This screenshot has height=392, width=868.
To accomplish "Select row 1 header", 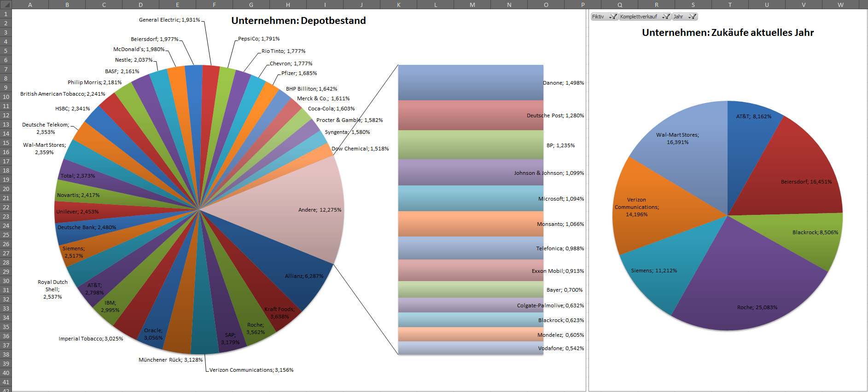I will point(6,14).
